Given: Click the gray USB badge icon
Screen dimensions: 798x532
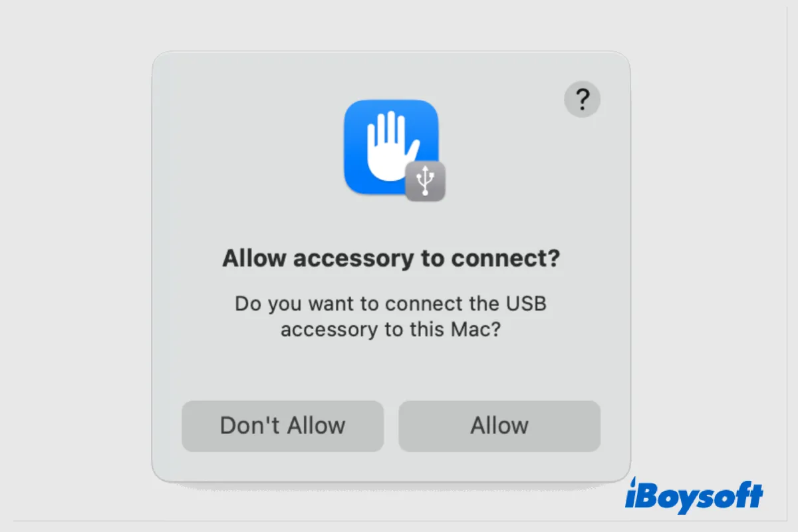Looking at the screenshot, I should [x=426, y=181].
